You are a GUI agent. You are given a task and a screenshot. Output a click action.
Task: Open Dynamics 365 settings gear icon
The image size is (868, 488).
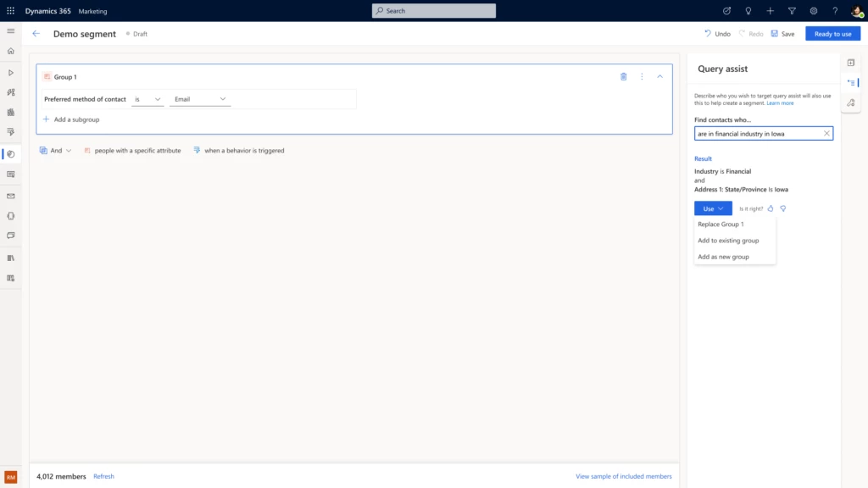click(814, 11)
